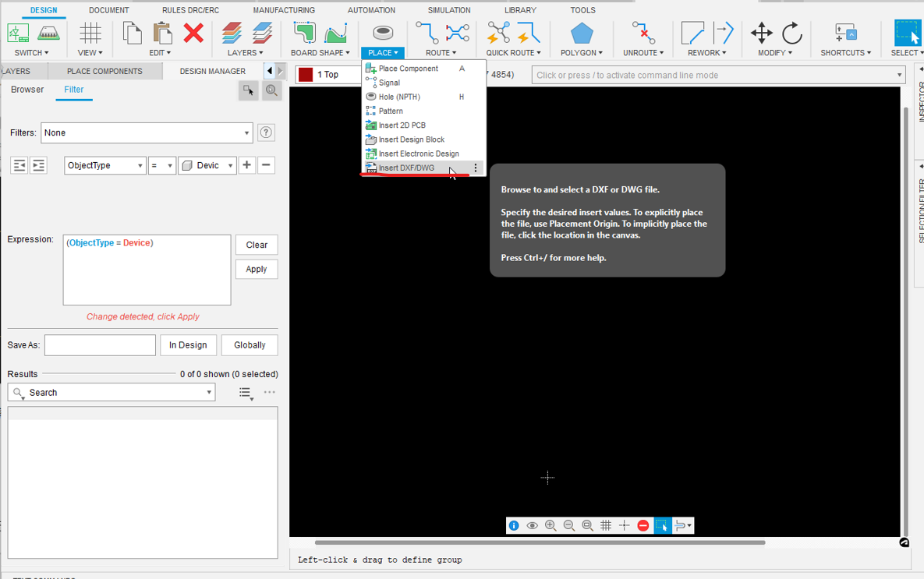Click the board shape spline curve icon

point(335,34)
